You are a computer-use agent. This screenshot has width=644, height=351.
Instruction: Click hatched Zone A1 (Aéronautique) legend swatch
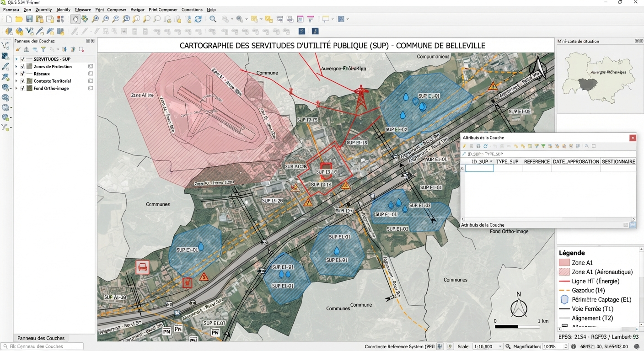(x=564, y=272)
